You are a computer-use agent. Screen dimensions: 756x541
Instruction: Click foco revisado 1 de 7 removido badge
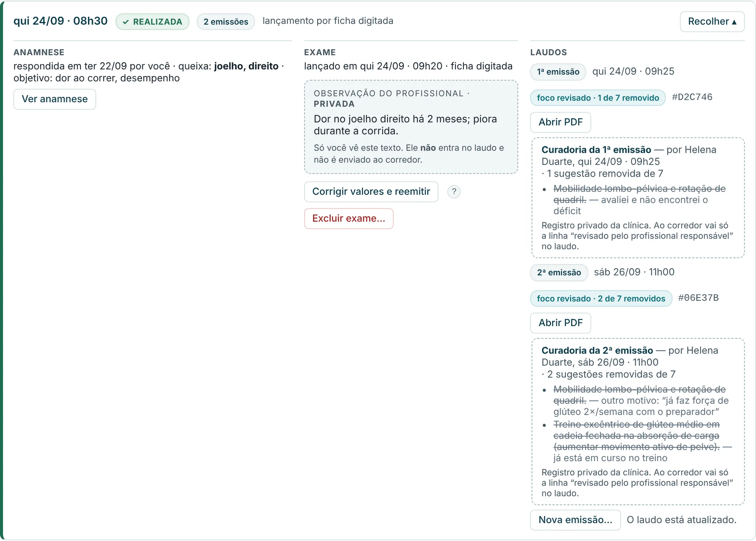598,98
